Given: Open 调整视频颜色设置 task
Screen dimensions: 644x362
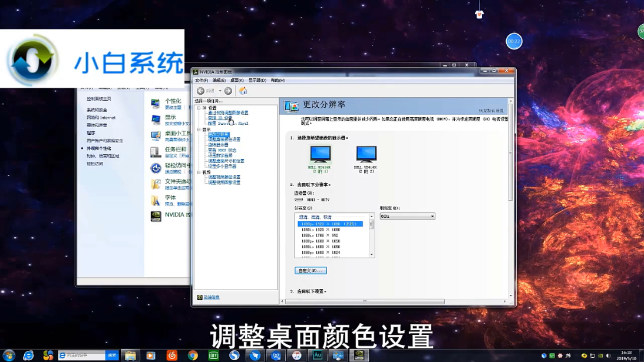Looking at the screenshot, I should 224,177.
